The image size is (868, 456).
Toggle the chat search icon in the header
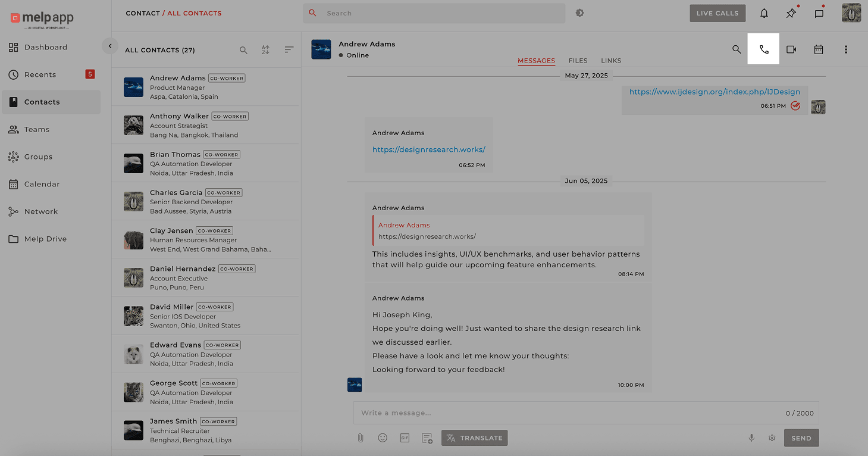click(x=736, y=49)
